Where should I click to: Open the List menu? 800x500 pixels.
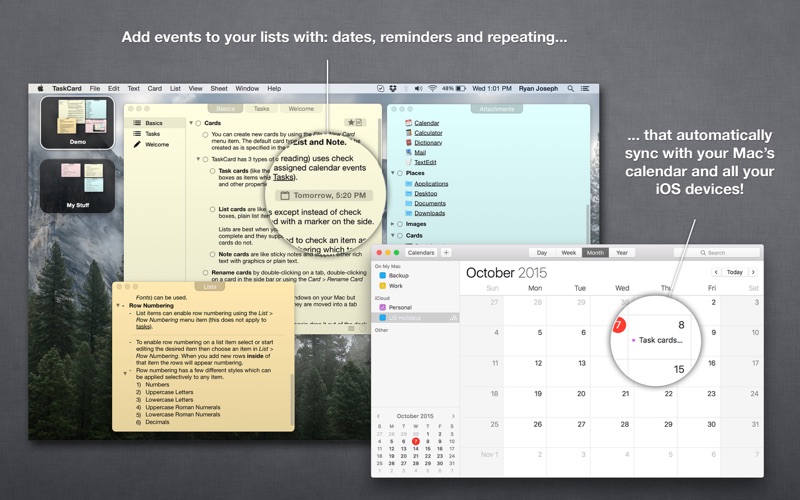pos(175,88)
